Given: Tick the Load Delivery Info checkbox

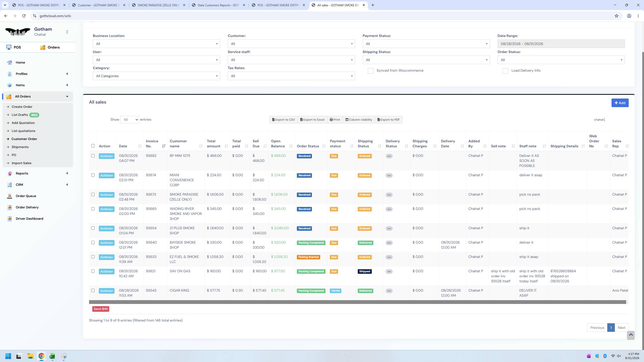Looking at the screenshot, I should pyautogui.click(x=505, y=71).
